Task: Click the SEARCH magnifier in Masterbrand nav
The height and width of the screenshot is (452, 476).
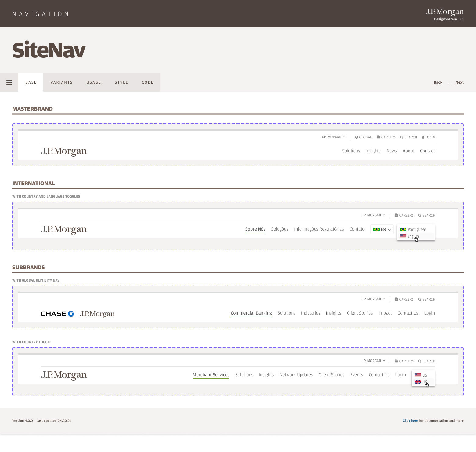Action: pyautogui.click(x=409, y=137)
